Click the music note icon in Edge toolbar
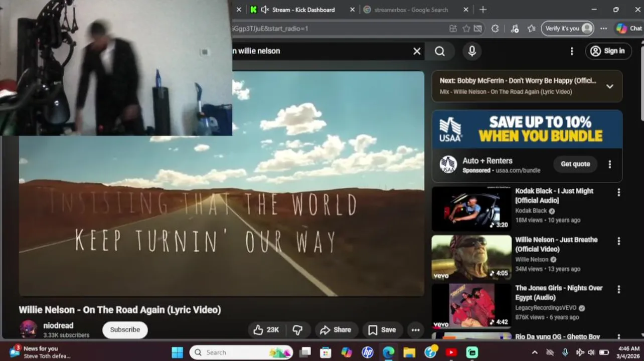 pos(515,29)
